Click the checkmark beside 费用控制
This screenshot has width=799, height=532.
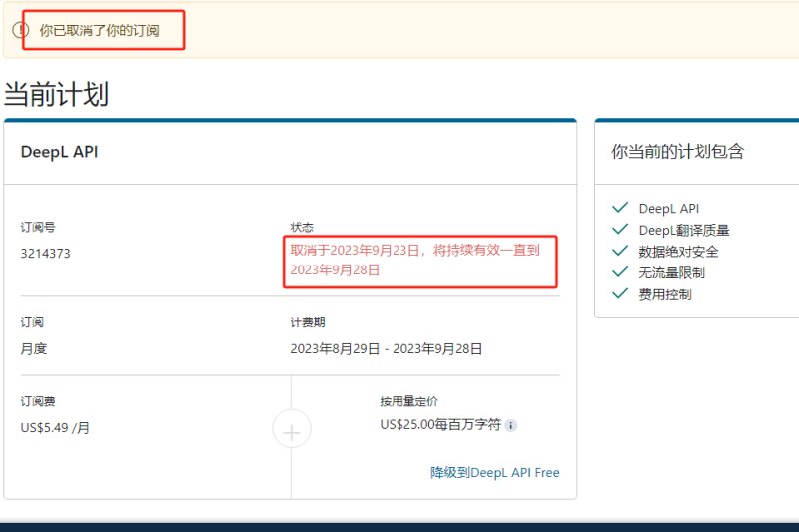click(x=620, y=293)
